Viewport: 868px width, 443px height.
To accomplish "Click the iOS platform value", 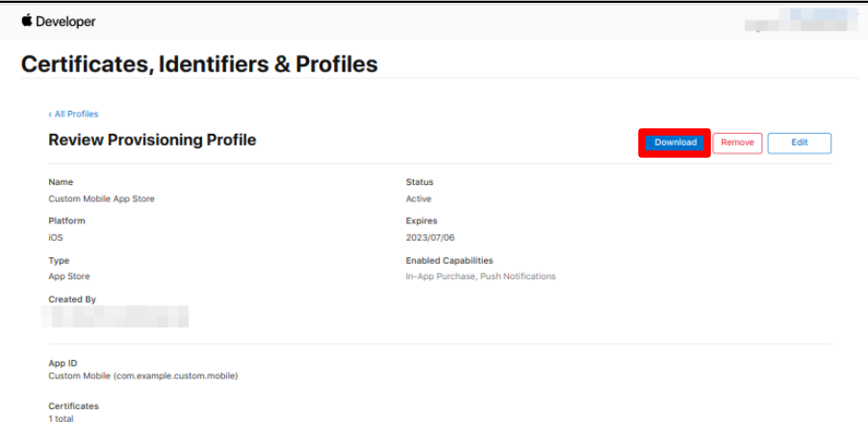I will point(56,238).
